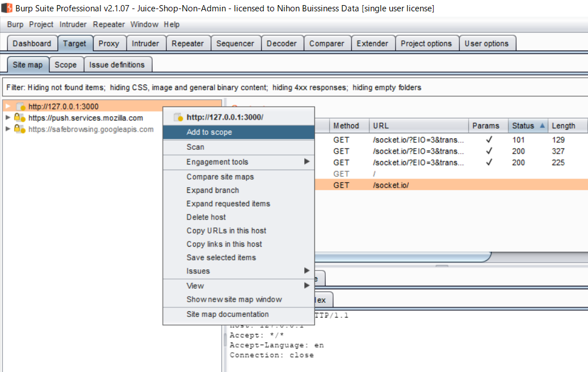Click the Connection: close header line
588x372 pixels.
(272, 355)
